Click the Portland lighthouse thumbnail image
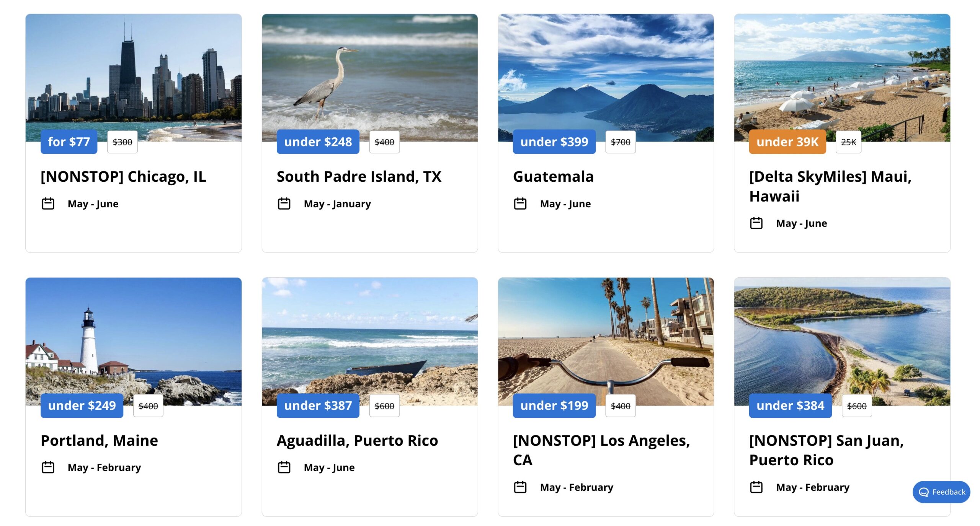This screenshot has width=980, height=526. pos(134,340)
